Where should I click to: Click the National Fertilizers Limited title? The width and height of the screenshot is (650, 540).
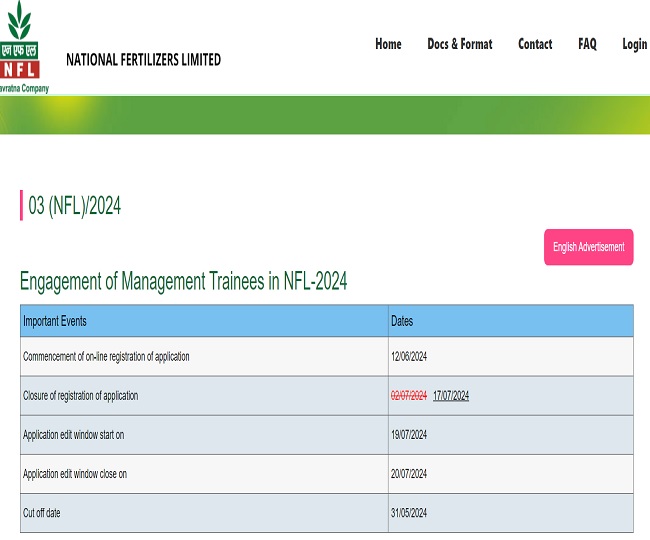pyautogui.click(x=143, y=60)
